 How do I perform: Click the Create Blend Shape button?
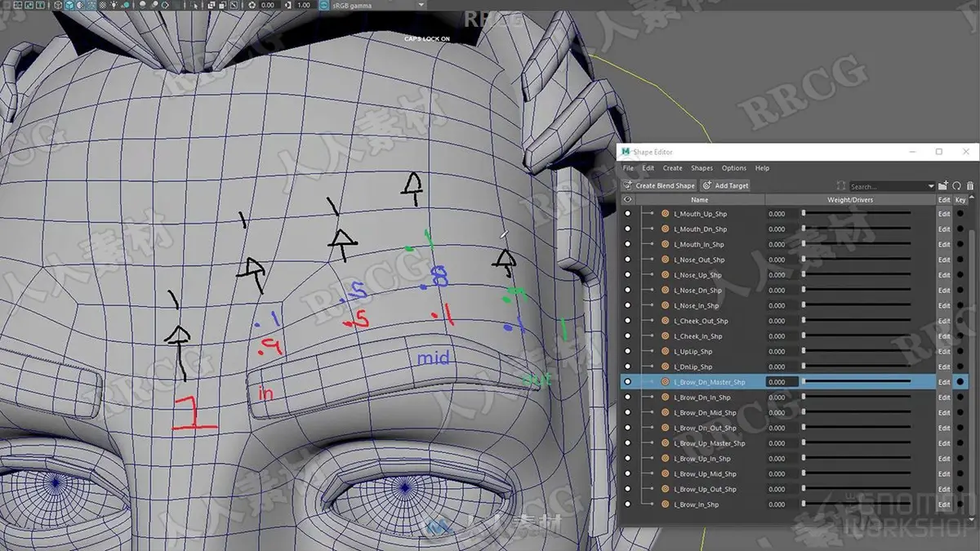click(x=660, y=186)
